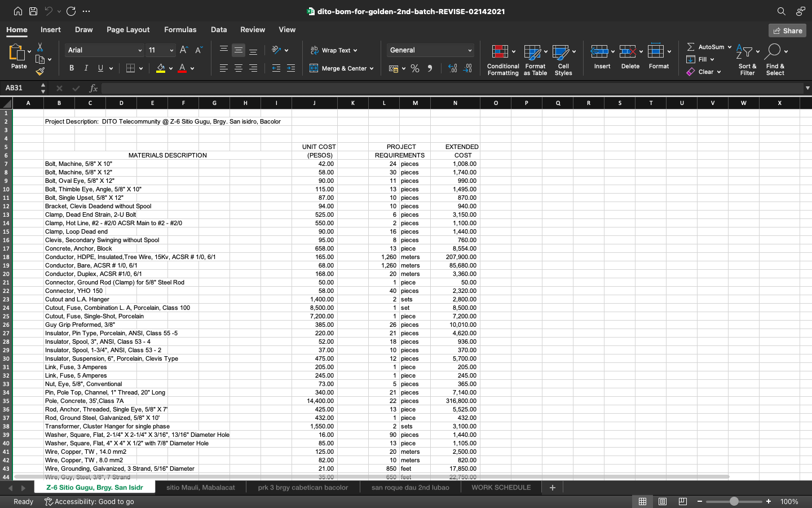The height and width of the screenshot is (508, 812).
Task: Apply the yellow fill color
Action: click(161, 68)
